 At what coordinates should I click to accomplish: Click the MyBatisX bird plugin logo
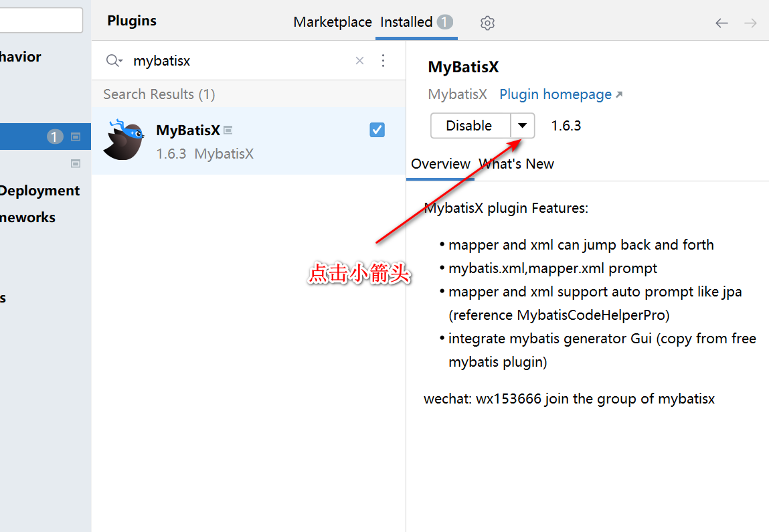(124, 140)
